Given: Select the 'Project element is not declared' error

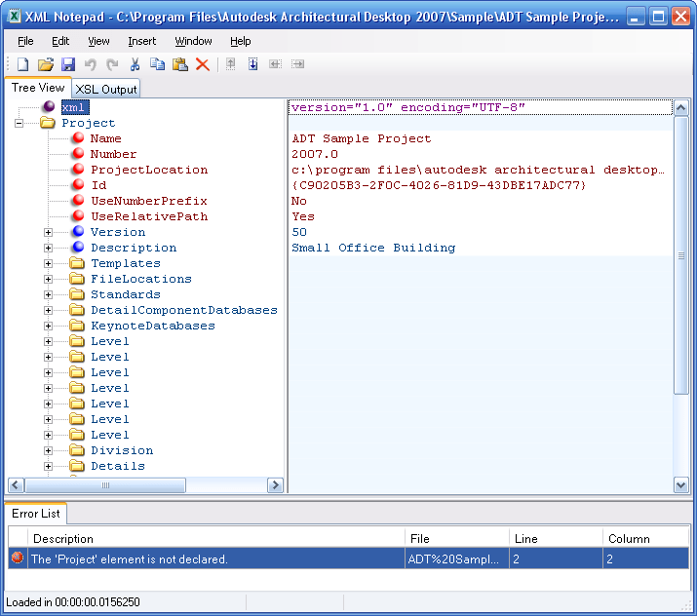Looking at the screenshot, I should (349, 558).
